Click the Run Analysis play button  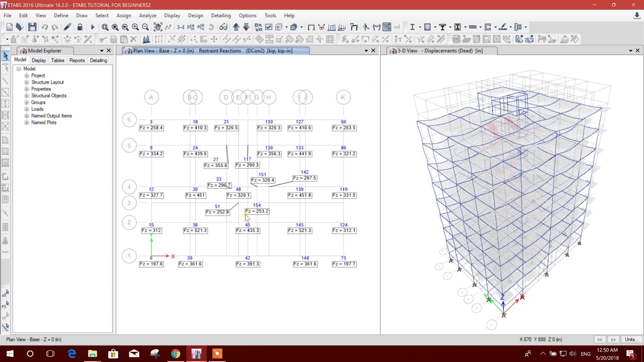[x=93, y=27]
